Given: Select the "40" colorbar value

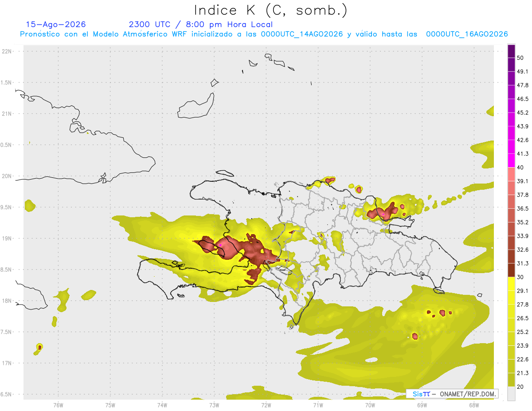Looking at the screenshot, I should pos(520,168).
